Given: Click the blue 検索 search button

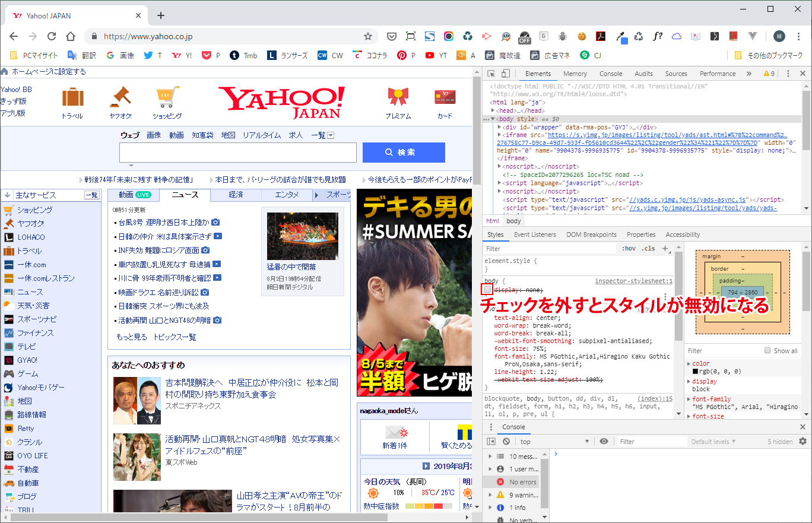Looking at the screenshot, I should point(404,153).
